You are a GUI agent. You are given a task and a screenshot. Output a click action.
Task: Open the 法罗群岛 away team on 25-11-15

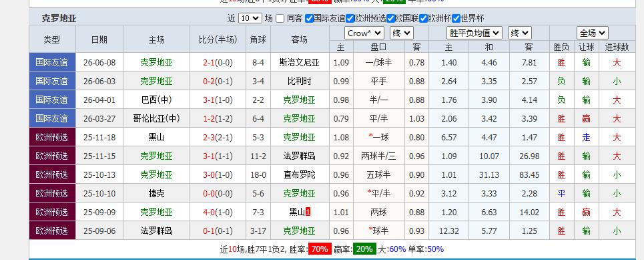pyautogui.click(x=300, y=156)
